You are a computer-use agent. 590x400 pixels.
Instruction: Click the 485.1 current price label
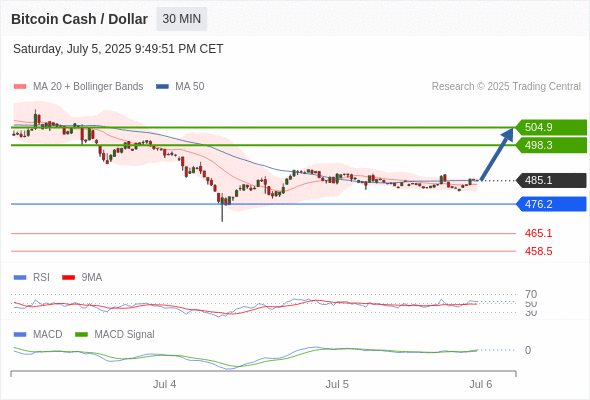coord(551,180)
